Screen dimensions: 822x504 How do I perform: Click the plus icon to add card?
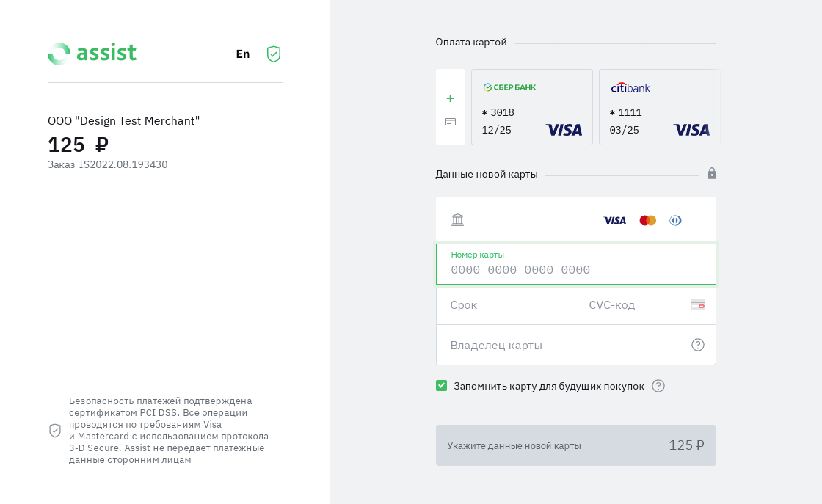tap(450, 99)
